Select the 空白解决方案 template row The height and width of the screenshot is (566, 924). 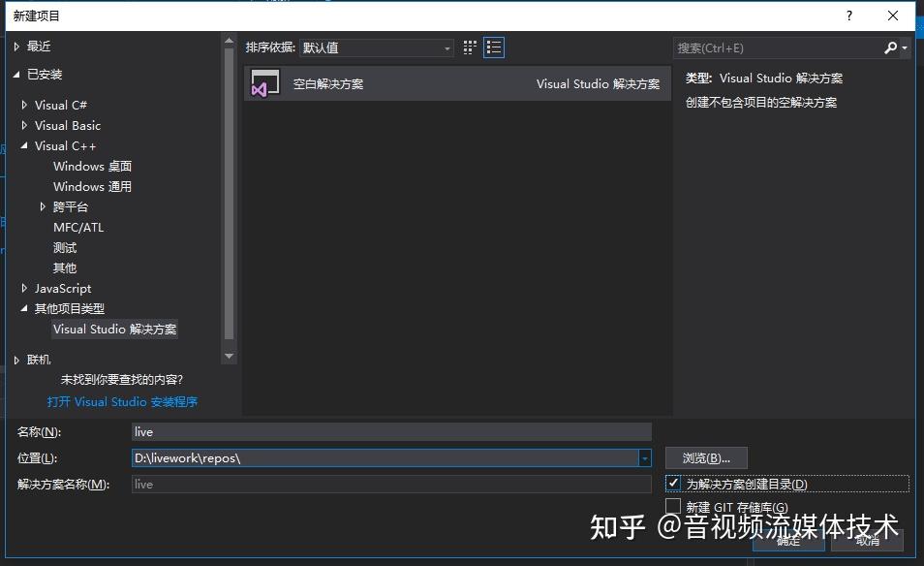457,83
